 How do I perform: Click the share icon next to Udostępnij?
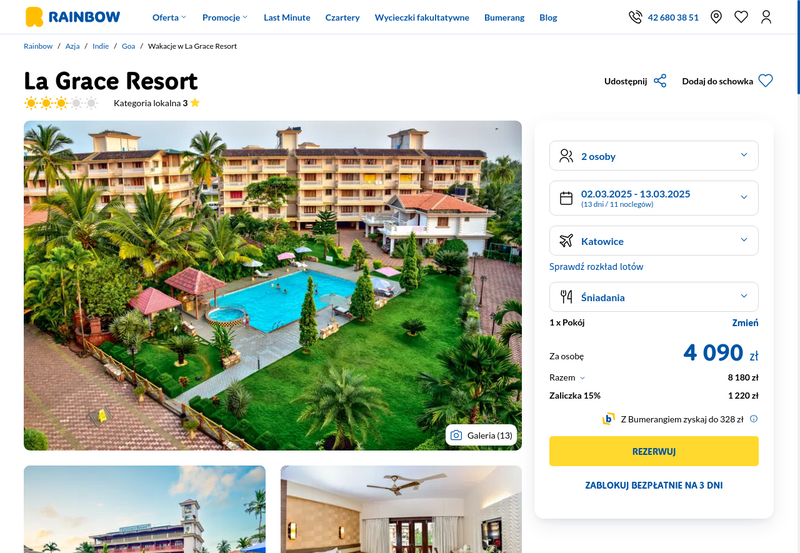pyautogui.click(x=660, y=81)
